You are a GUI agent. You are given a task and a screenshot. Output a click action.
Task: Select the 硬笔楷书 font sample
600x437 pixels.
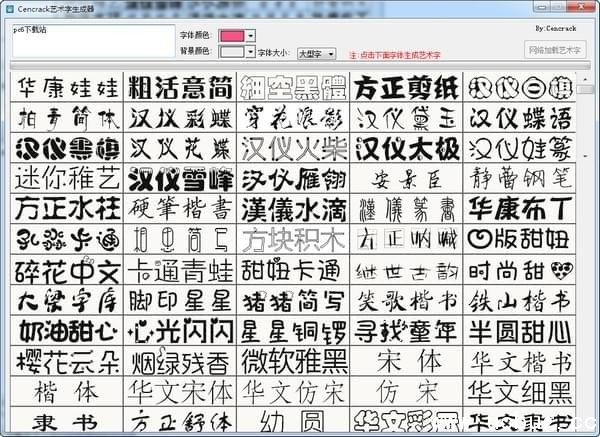coord(180,209)
